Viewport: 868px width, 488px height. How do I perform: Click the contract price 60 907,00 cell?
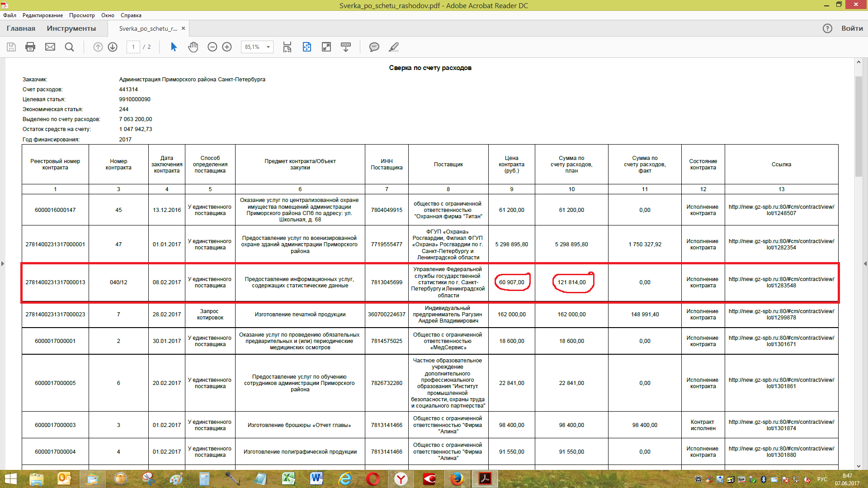pos(512,282)
